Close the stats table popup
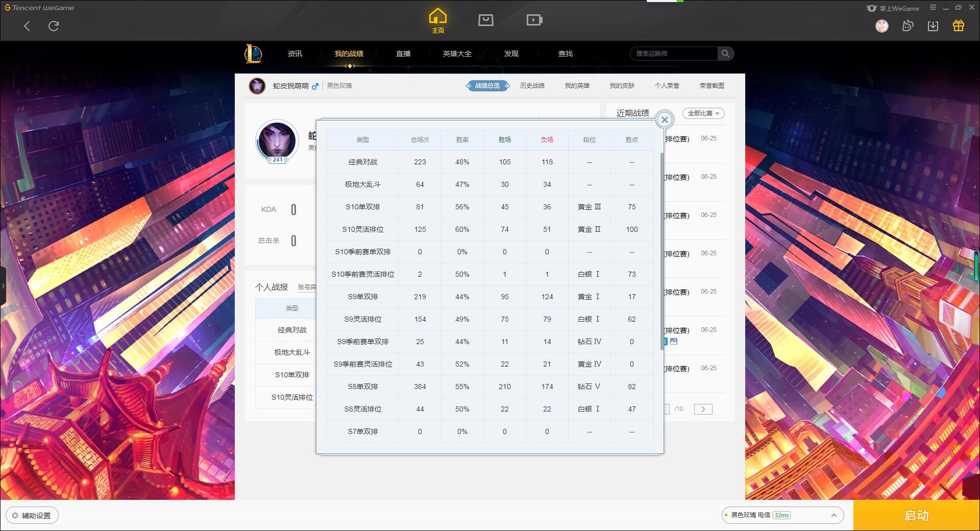The image size is (980, 531). (665, 120)
